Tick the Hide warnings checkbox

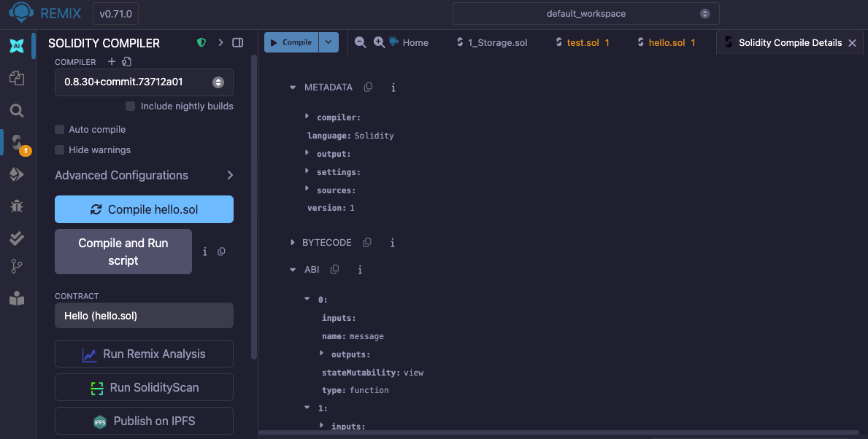tap(60, 149)
